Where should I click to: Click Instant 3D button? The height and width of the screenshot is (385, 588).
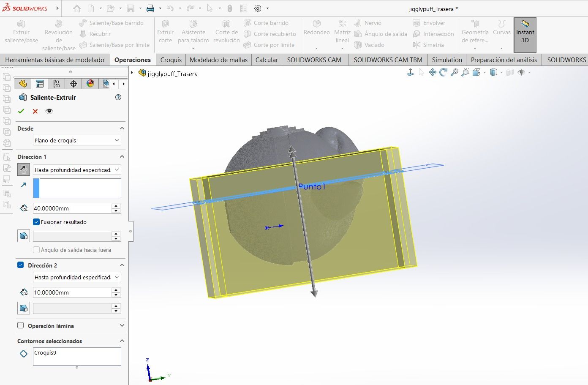point(525,35)
